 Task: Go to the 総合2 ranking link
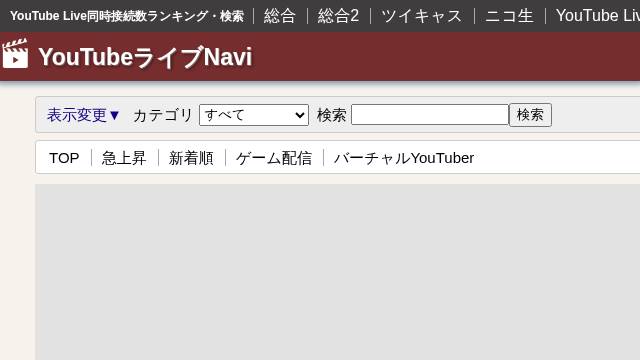pyautogui.click(x=338, y=16)
